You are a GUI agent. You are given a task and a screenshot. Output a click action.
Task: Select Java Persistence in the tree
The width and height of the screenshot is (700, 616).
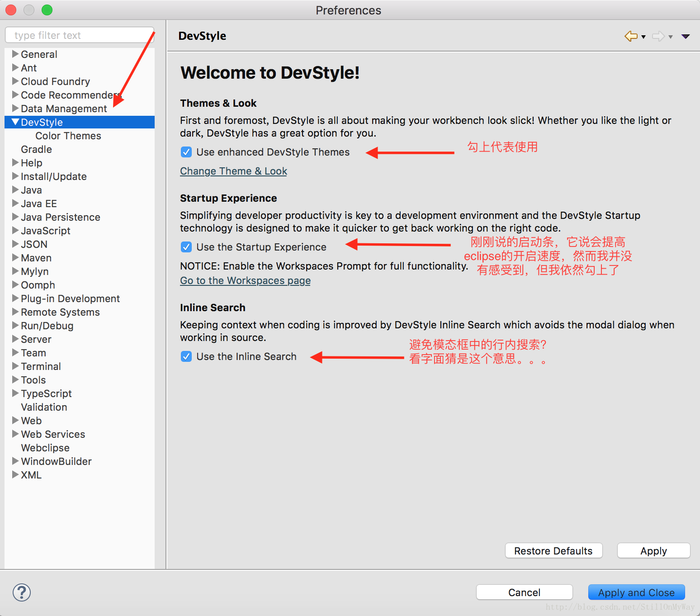[x=61, y=217]
